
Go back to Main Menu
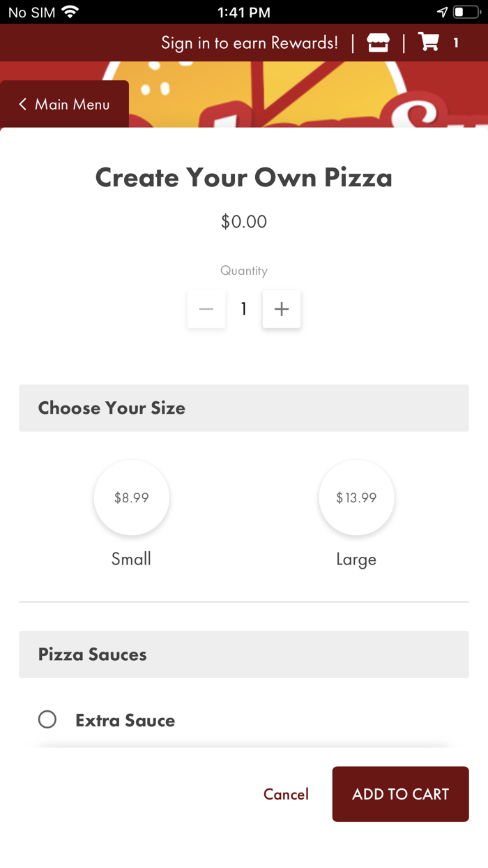(x=72, y=105)
